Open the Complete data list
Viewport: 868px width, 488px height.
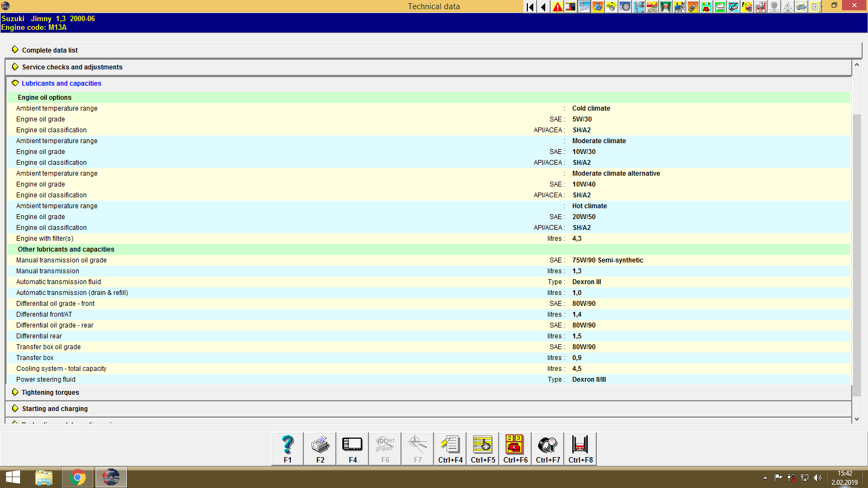pyautogui.click(x=49, y=50)
